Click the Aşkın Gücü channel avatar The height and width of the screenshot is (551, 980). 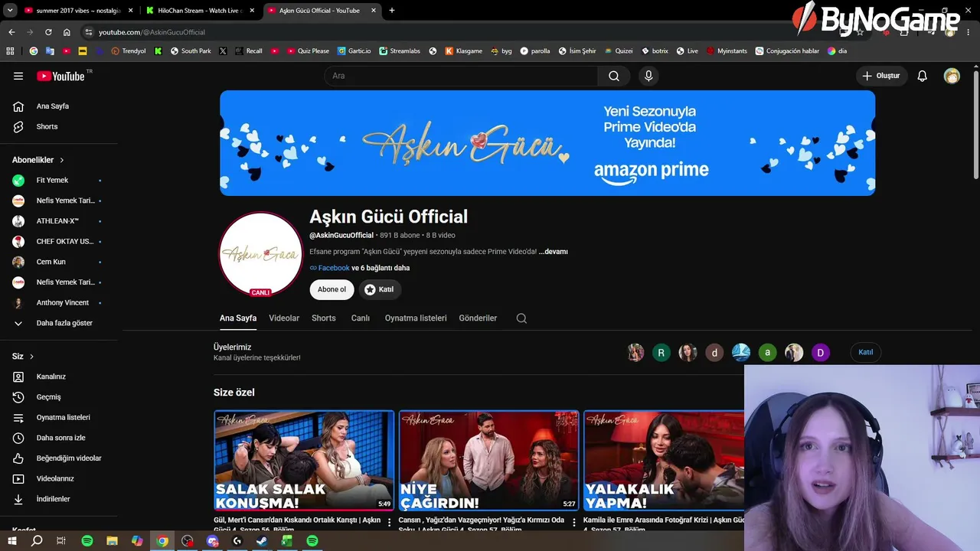pyautogui.click(x=261, y=254)
